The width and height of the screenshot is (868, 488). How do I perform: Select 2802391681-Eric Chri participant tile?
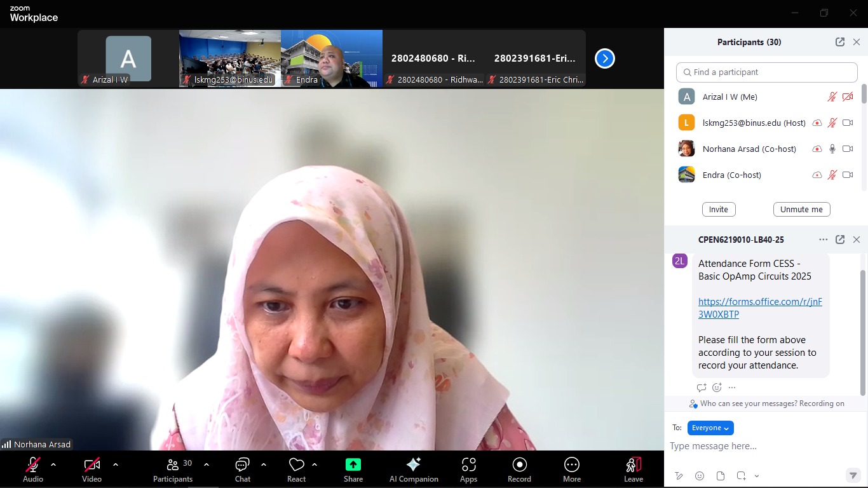[x=535, y=58]
